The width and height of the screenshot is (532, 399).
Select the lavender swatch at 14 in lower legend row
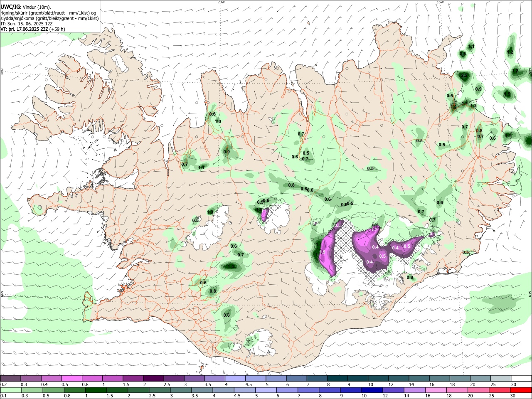click(414, 390)
